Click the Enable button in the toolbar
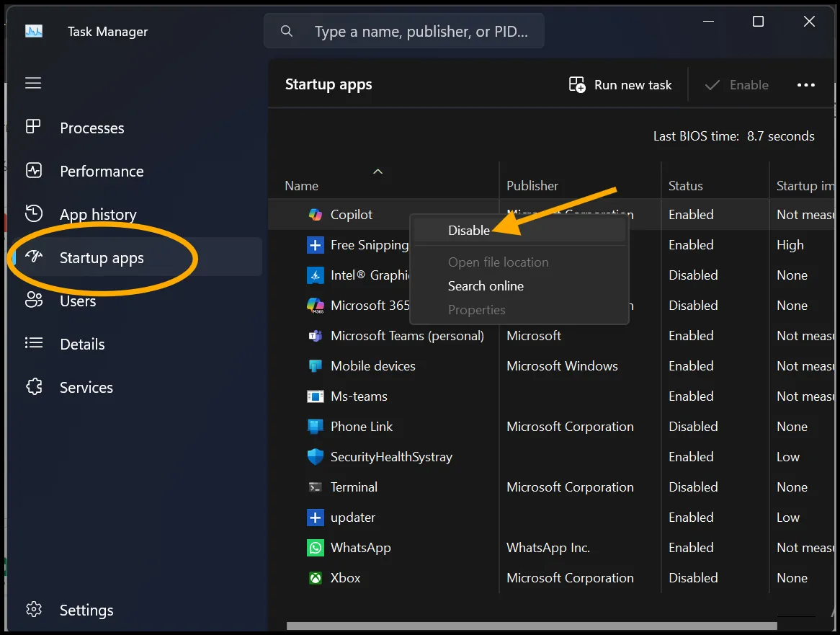 coord(737,84)
